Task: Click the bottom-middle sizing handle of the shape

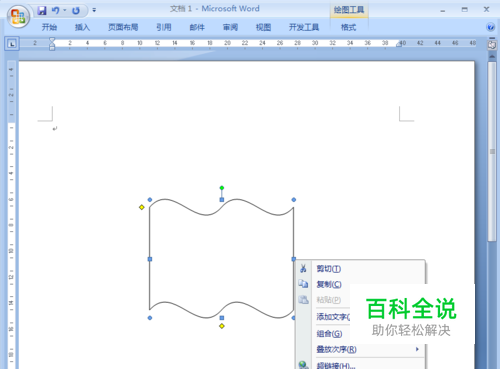Action: click(222, 318)
